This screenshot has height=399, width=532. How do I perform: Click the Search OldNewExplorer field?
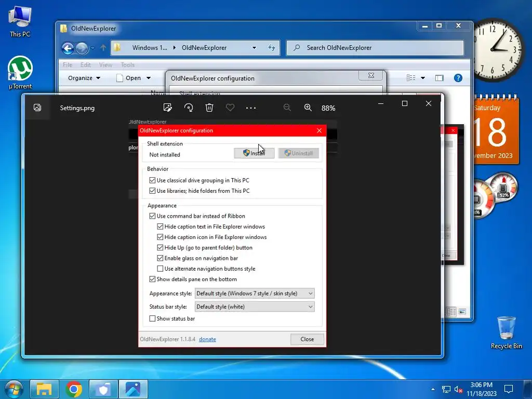coord(375,48)
